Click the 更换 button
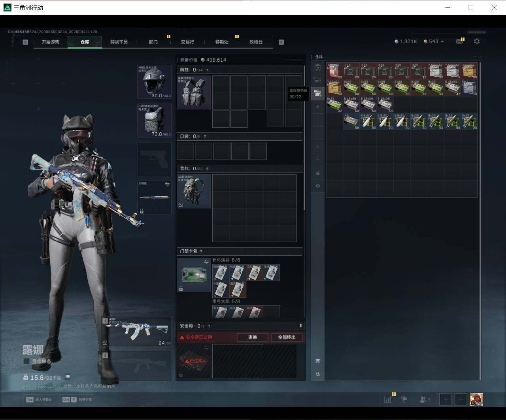The image size is (506, 420). [x=253, y=337]
